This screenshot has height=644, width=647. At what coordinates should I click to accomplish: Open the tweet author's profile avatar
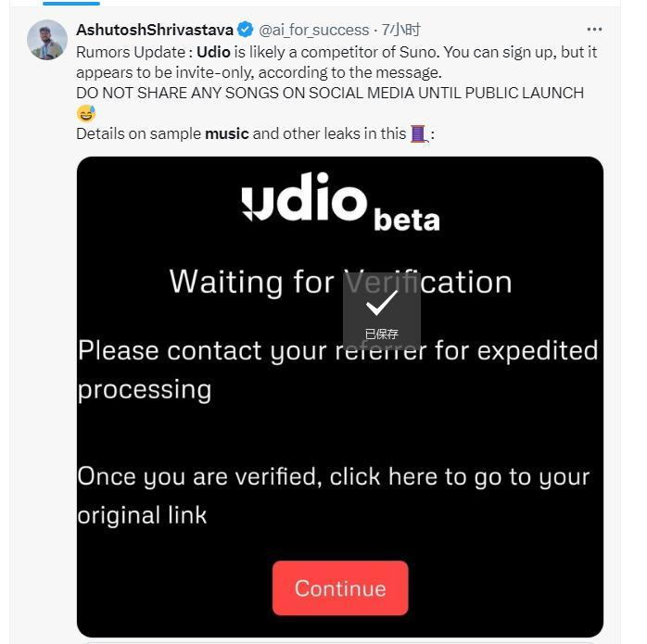click(47, 39)
